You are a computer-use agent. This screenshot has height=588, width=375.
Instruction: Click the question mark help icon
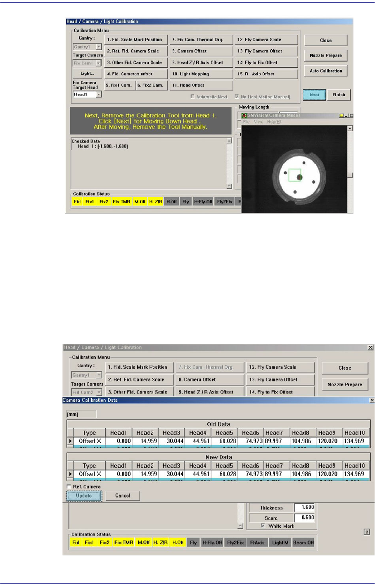[367, 532]
